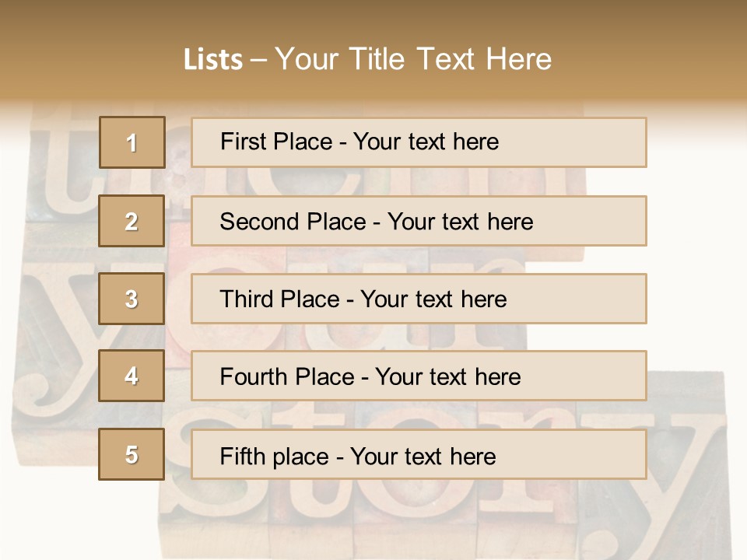Click the bold word "Lists" in the title
This screenshot has height=560, width=747.
(x=213, y=60)
